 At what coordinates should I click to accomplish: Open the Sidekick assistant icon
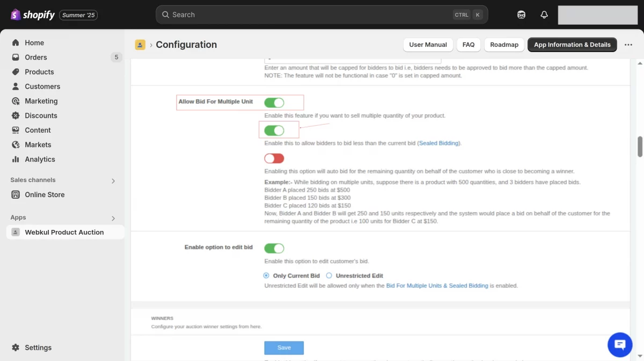[521, 15]
